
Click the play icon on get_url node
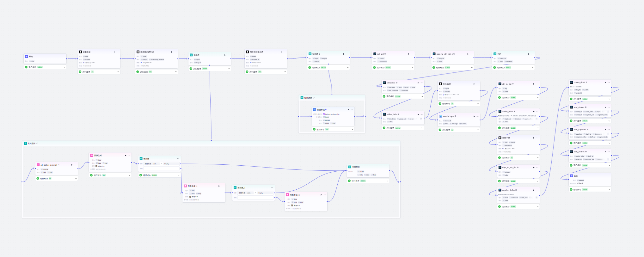(408, 54)
